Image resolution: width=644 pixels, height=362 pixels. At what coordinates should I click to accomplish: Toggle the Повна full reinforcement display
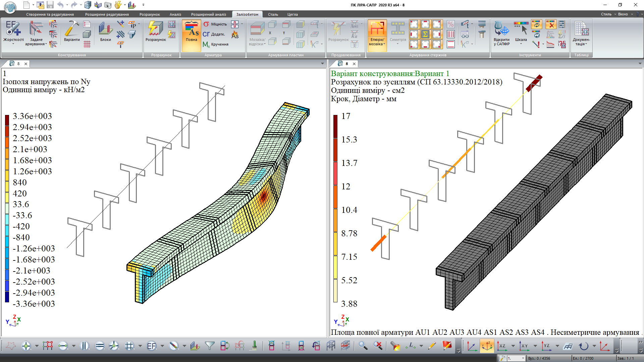tap(192, 32)
